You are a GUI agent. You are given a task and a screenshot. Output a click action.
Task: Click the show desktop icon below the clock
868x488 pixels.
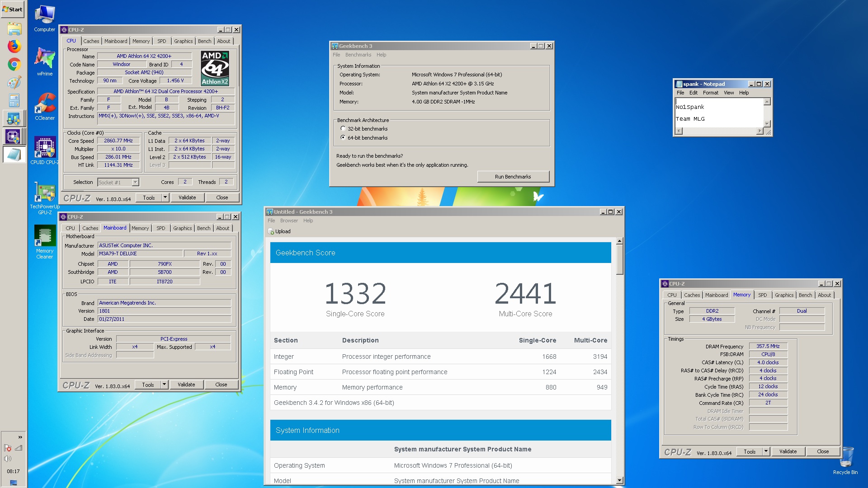(13, 482)
